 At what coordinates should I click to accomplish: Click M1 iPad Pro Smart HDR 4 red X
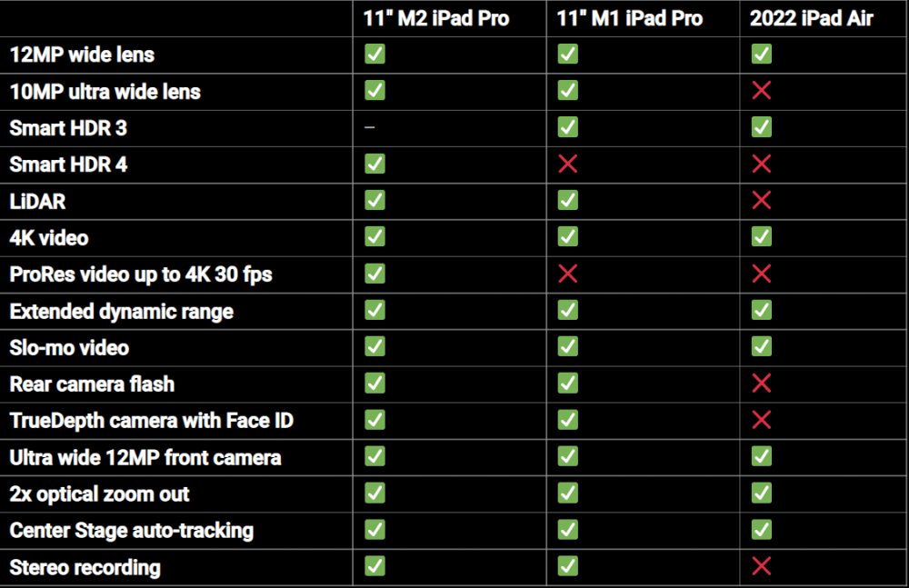568,164
